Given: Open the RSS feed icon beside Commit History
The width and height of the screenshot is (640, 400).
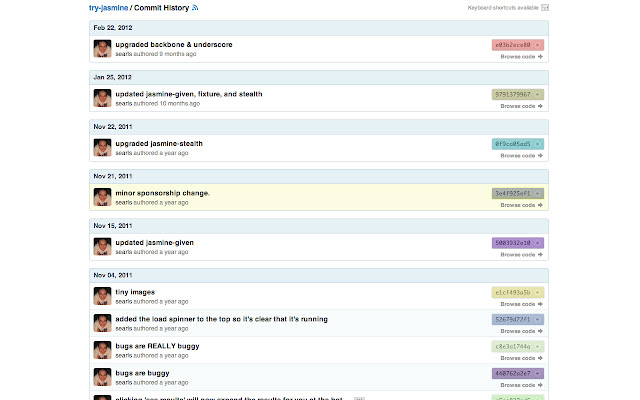Looking at the screenshot, I should 195,8.
